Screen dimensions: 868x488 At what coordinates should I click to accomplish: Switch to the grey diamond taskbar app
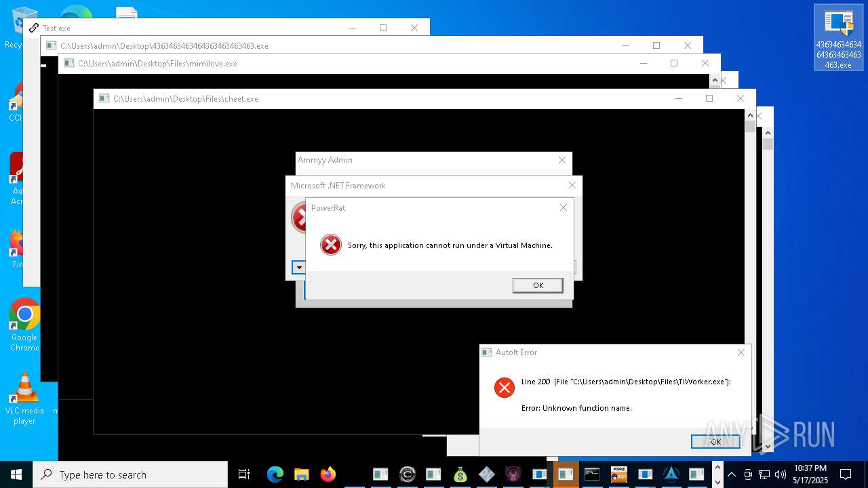point(487,474)
